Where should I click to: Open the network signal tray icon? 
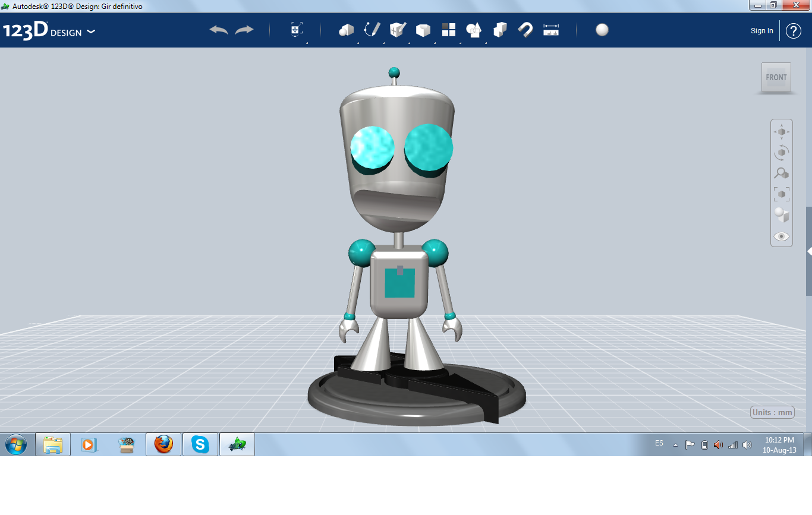pos(733,445)
